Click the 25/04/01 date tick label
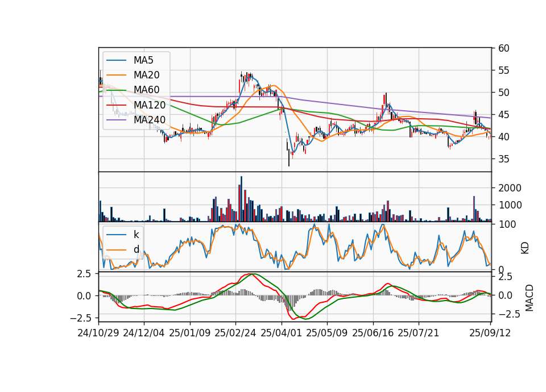Screen dimensions: 546x392 pyautogui.click(x=281, y=333)
